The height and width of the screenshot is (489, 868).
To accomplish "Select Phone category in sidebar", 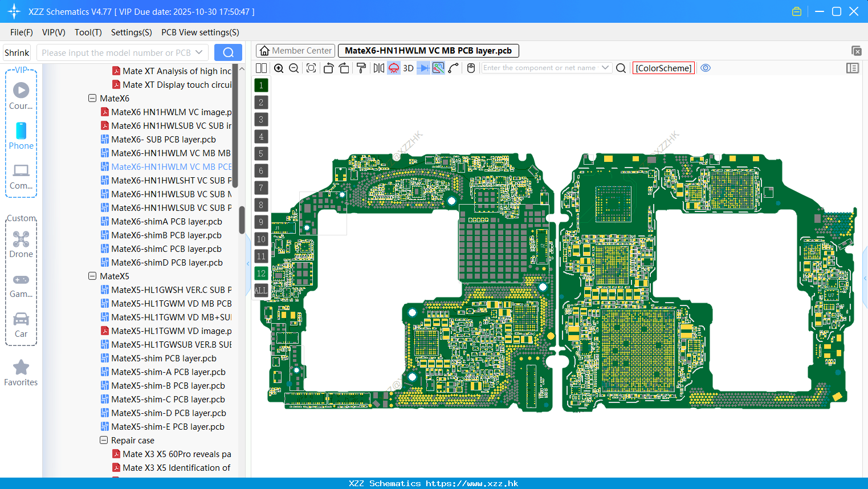I will coord(21,136).
